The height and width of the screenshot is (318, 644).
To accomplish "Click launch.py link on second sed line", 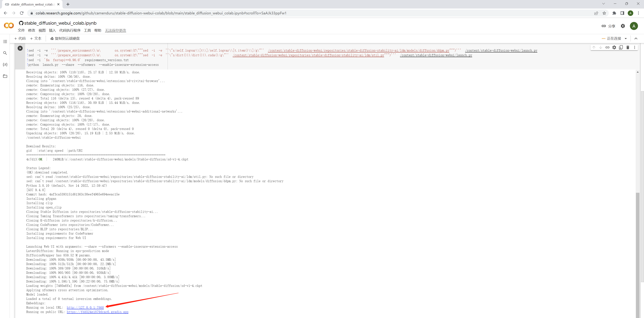I will [436, 55].
